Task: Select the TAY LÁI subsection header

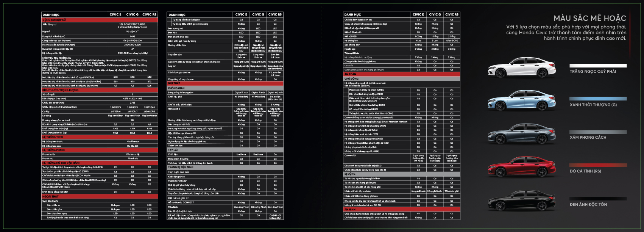Action: coord(173,150)
